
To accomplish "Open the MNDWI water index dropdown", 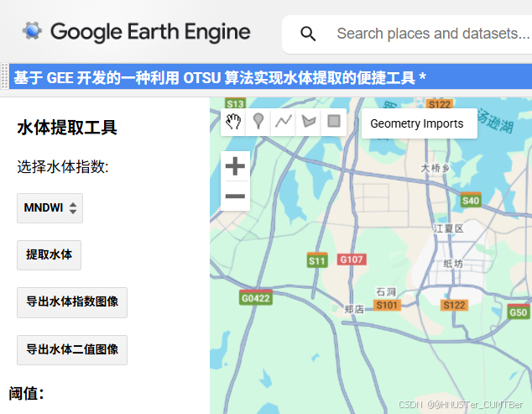I will pyautogui.click(x=50, y=208).
